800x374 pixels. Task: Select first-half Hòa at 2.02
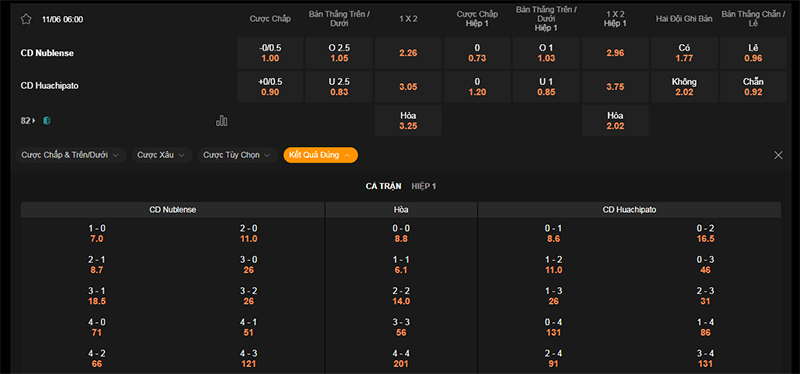click(615, 121)
